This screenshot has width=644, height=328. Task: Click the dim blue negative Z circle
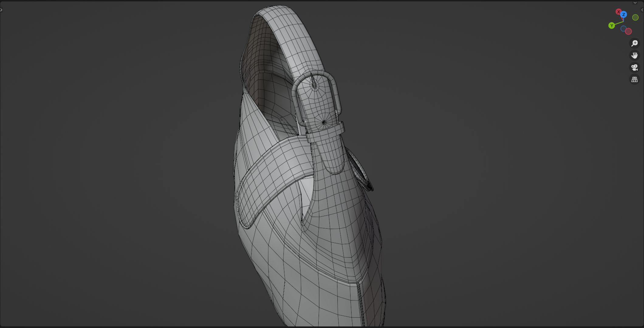click(623, 29)
